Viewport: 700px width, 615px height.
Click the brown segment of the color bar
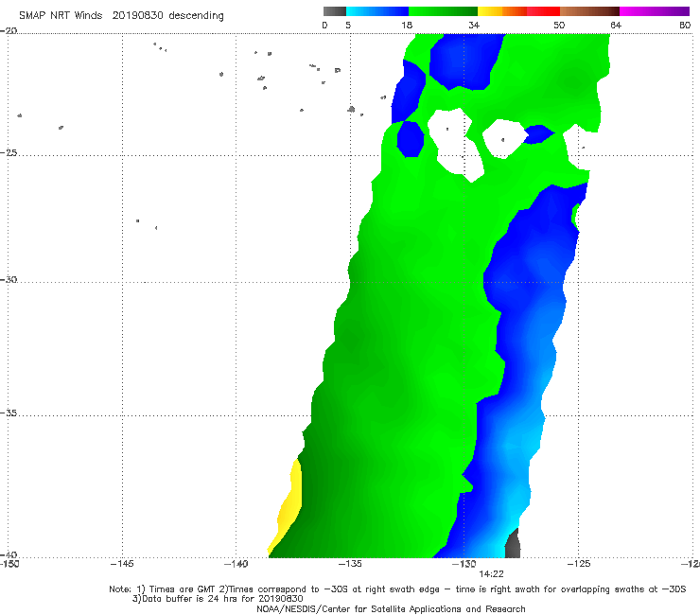coord(589,11)
